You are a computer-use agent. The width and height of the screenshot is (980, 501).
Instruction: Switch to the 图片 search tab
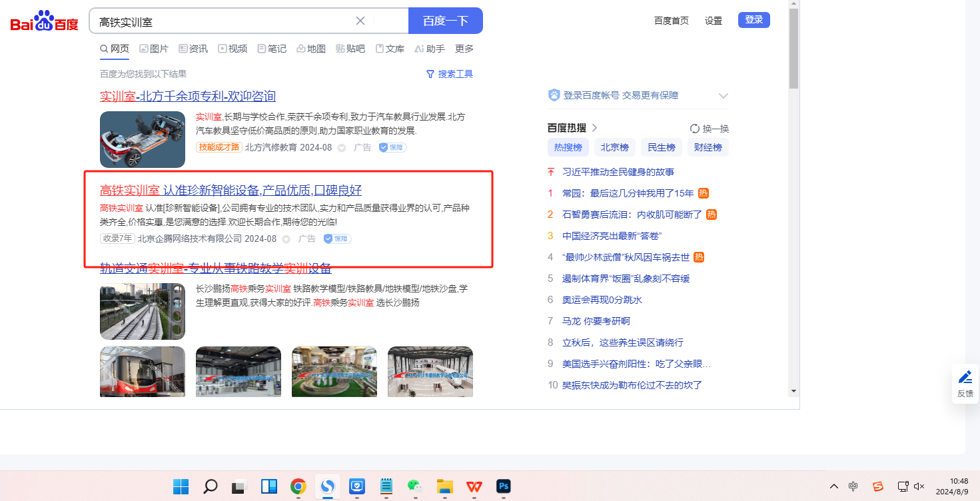click(x=154, y=49)
